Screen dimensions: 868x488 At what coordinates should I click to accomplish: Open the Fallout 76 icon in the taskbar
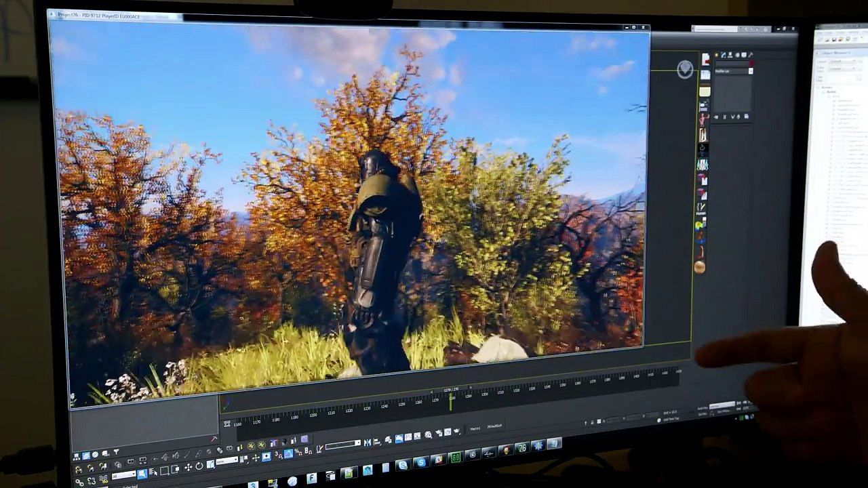pos(521,448)
